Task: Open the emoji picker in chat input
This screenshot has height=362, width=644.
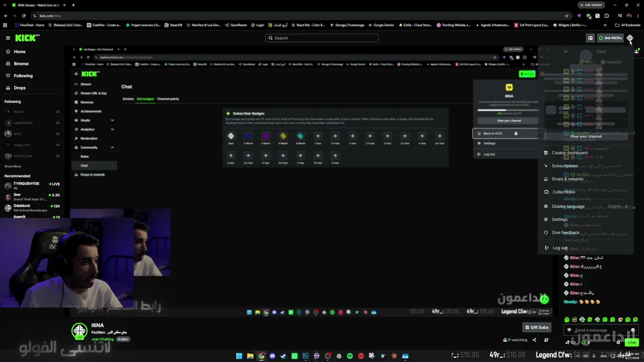Action: click(633, 330)
